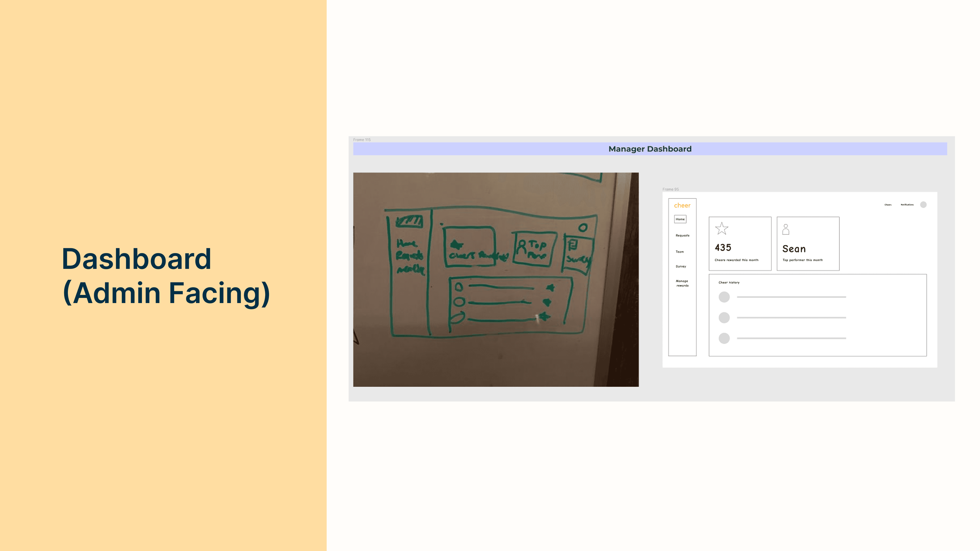This screenshot has width=980, height=551.
Task: Select the second avatar circle in Cheer history
Action: click(724, 318)
